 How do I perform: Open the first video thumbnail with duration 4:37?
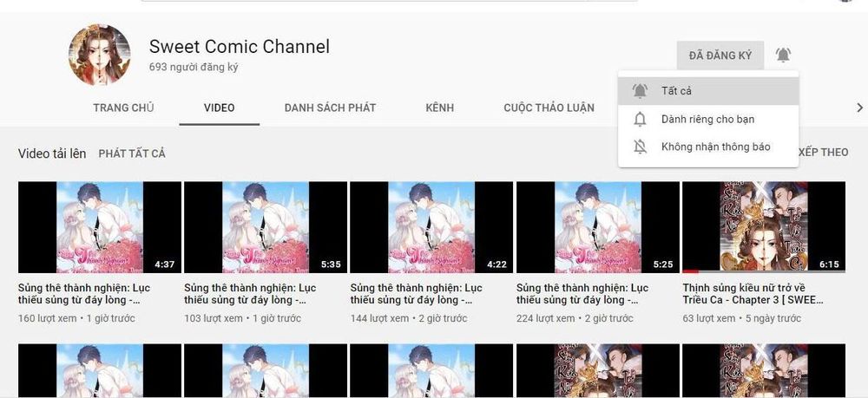[99, 227]
